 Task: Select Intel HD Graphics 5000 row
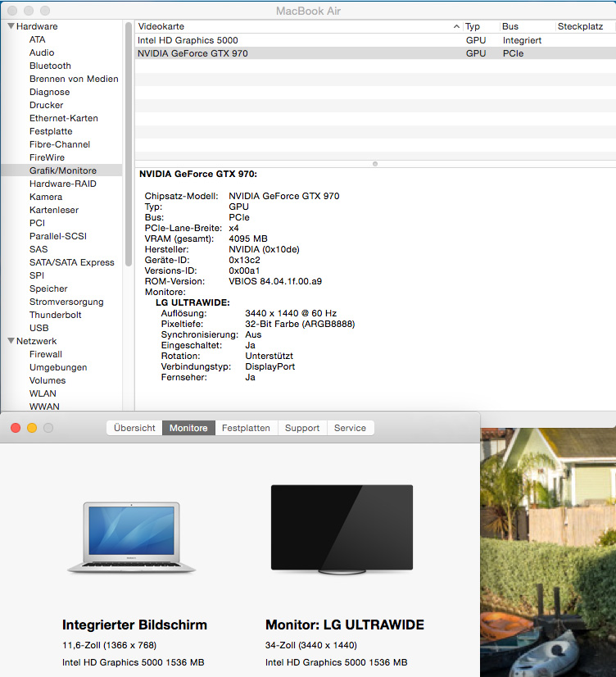pyautogui.click(x=375, y=40)
